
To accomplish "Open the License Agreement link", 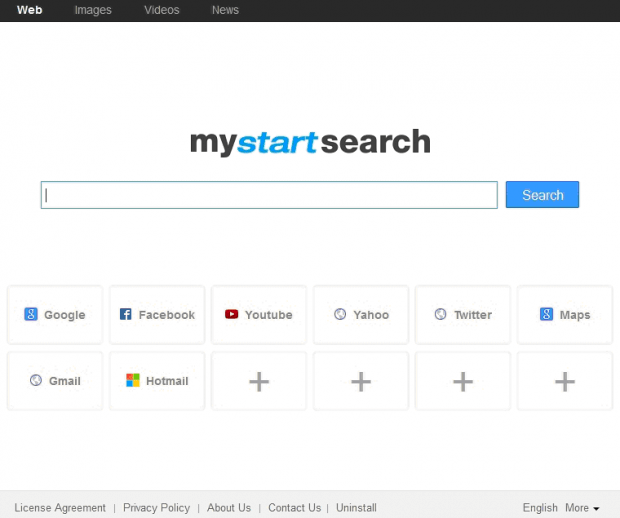I will tap(60, 507).
